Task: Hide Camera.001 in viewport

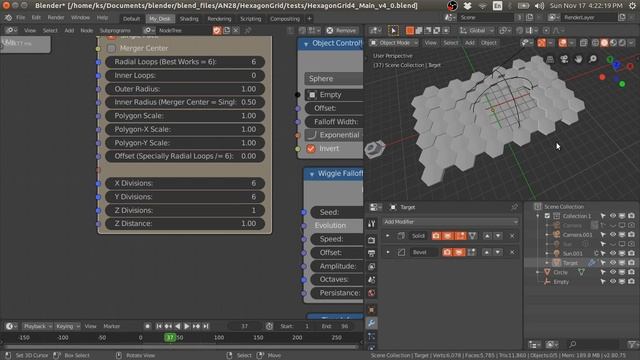Action: pos(613,235)
